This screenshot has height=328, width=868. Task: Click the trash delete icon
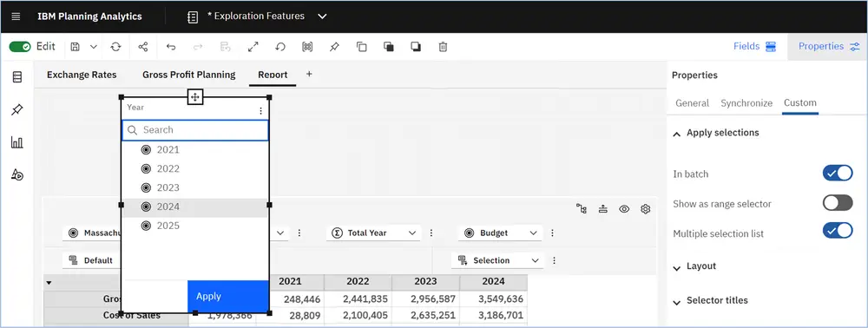[443, 47]
